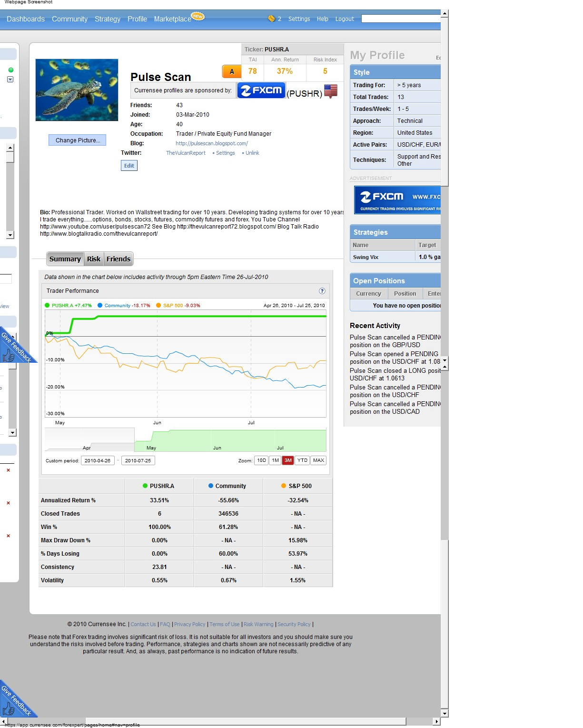Viewport: 583px width, 728px height.
Task: Click the chart range selector overview strip
Action: [186, 439]
